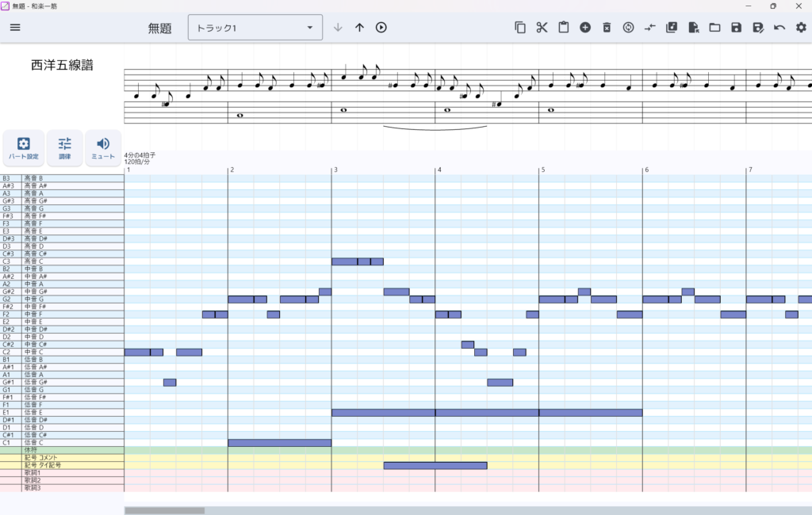Screen dimensions: 812x515
Task: Open settings with the gear icon
Action: point(801,28)
